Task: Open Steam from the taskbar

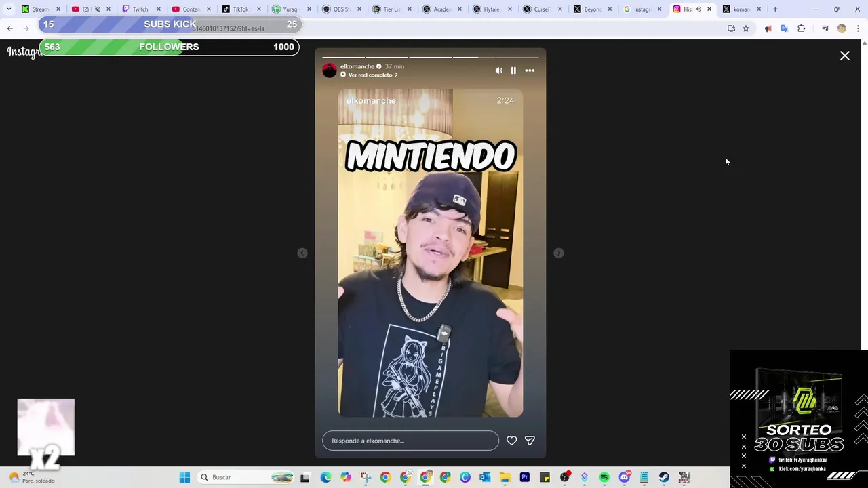Action: [664, 477]
